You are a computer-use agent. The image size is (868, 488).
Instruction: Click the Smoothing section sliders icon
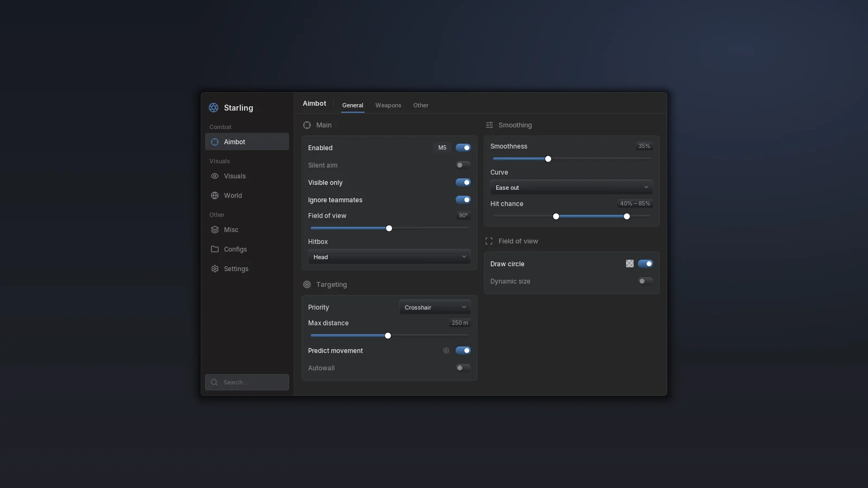point(489,125)
